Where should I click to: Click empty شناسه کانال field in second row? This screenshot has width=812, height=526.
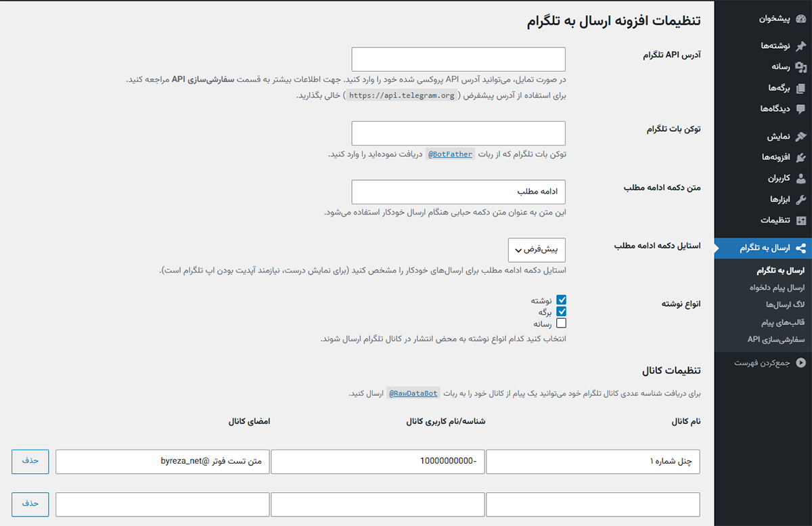pyautogui.click(x=378, y=504)
